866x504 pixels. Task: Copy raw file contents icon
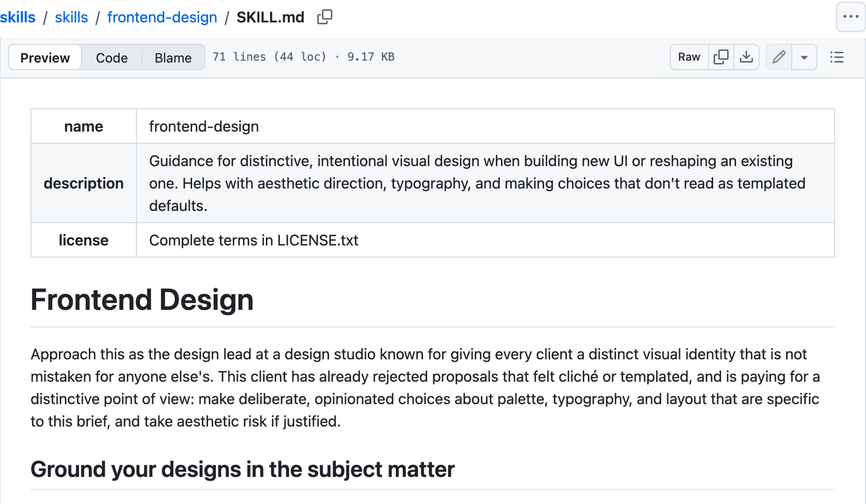721,57
